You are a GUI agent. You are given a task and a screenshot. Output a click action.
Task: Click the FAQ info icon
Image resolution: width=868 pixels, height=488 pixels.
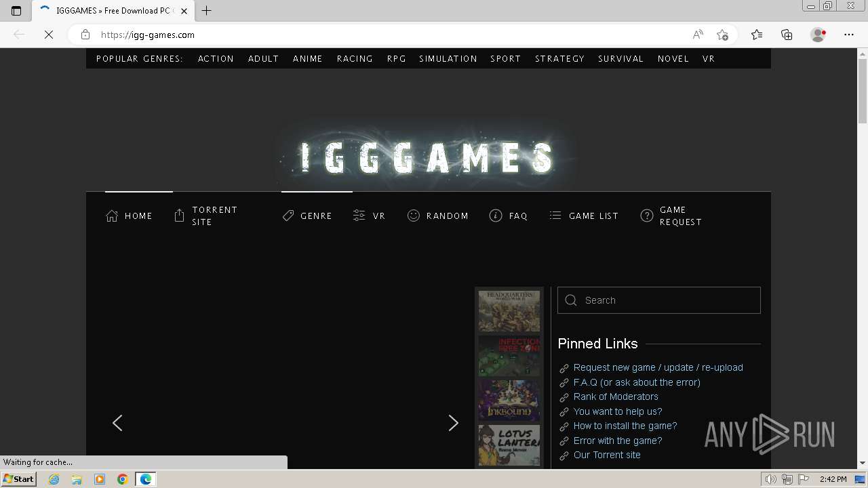tap(496, 216)
